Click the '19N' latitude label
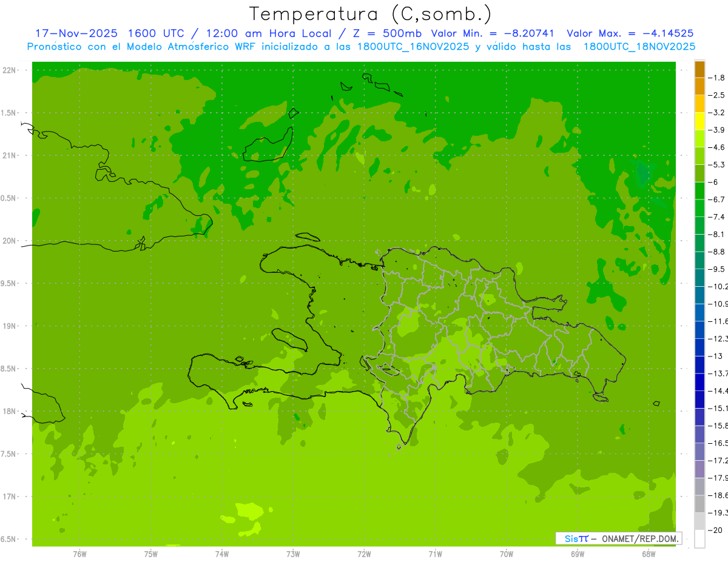 [x=10, y=326]
